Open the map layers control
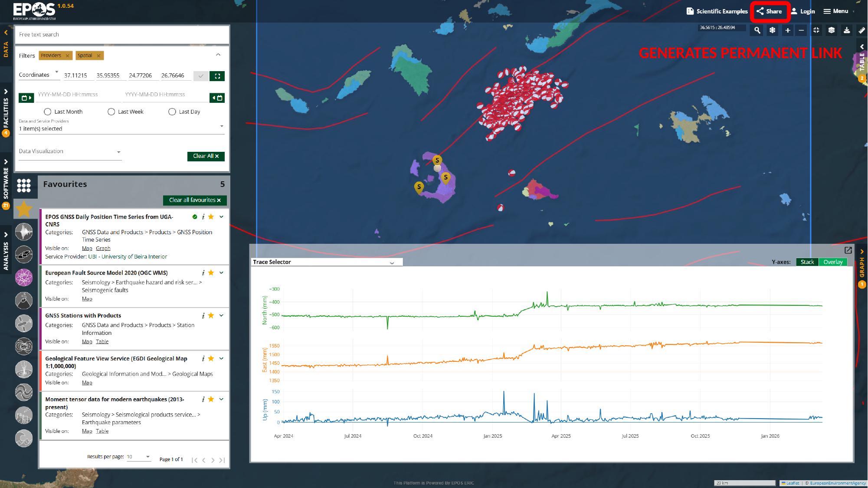Image resolution: width=868 pixels, height=488 pixels. point(831,30)
